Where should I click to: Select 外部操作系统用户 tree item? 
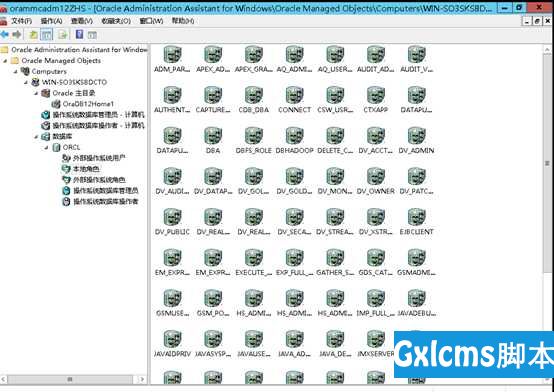(x=99, y=158)
